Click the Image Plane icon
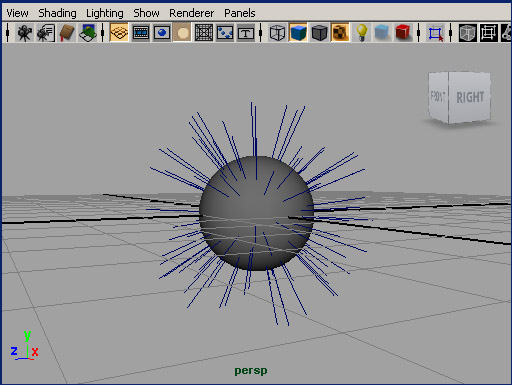The height and width of the screenshot is (385, 512). (x=88, y=33)
